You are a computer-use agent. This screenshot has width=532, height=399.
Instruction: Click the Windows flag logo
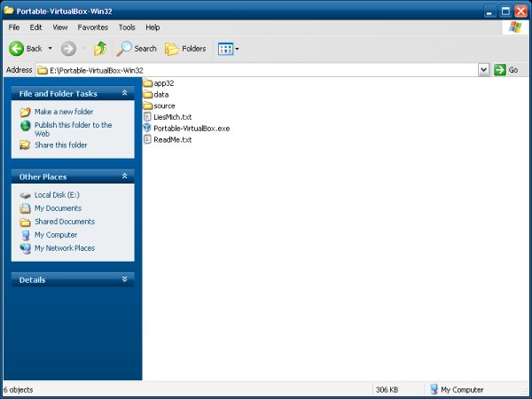(515, 27)
